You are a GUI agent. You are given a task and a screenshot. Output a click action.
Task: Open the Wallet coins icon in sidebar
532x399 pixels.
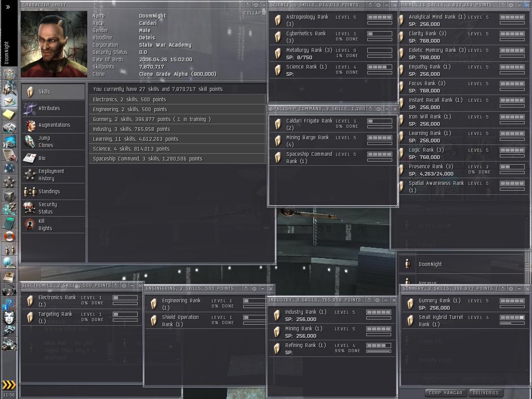pyautogui.click(x=9, y=209)
